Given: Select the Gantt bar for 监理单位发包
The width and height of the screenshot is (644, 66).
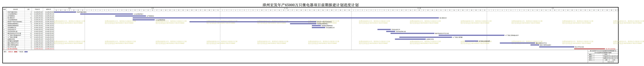Looking at the screenshot, I should [x=410, y=39].
